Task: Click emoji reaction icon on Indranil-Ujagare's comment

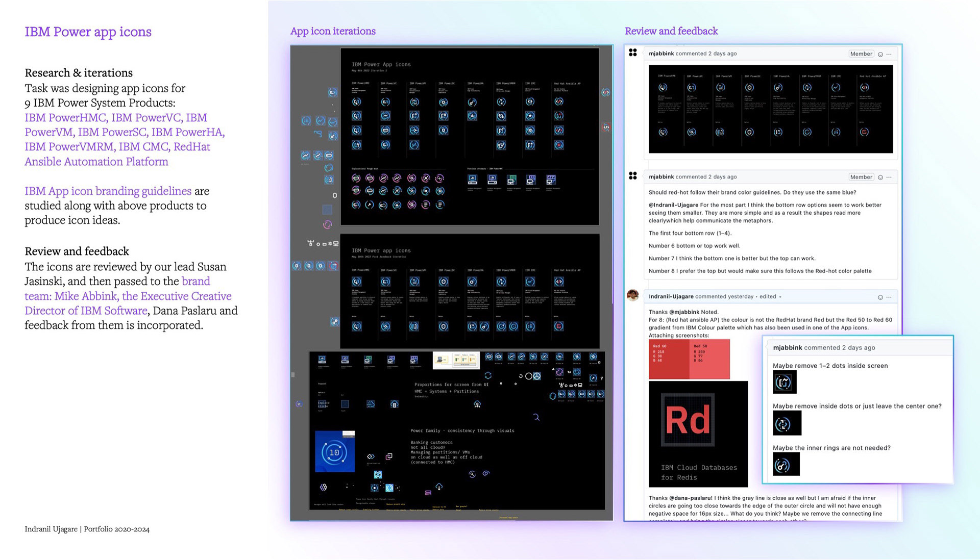Action: pos(880,297)
